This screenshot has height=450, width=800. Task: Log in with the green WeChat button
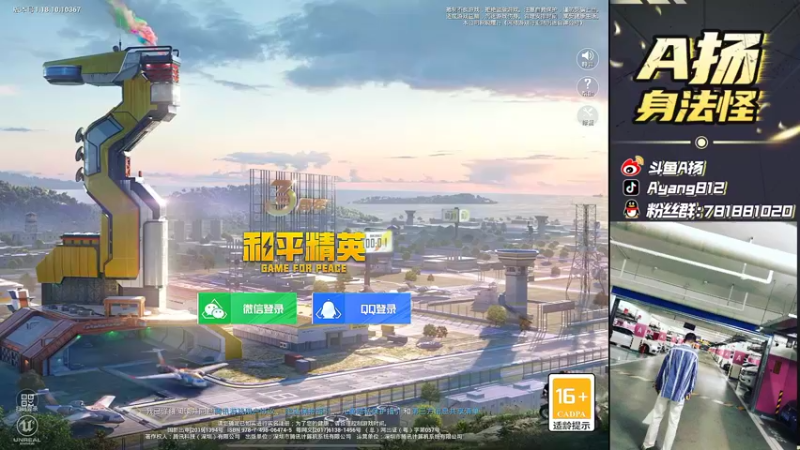pos(247,308)
